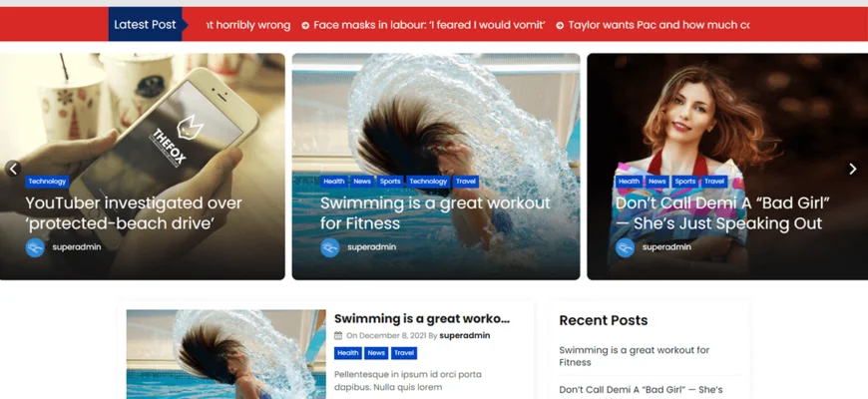Open swimming post thumbnail in article list
Screen dimensions: 868x399
225,354
